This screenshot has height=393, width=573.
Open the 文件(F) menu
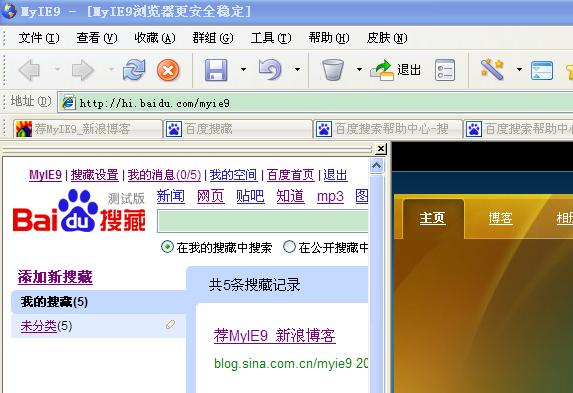coord(39,38)
